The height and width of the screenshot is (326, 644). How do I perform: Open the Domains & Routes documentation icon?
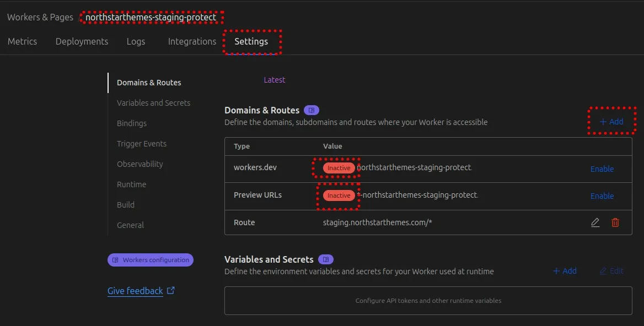click(312, 110)
